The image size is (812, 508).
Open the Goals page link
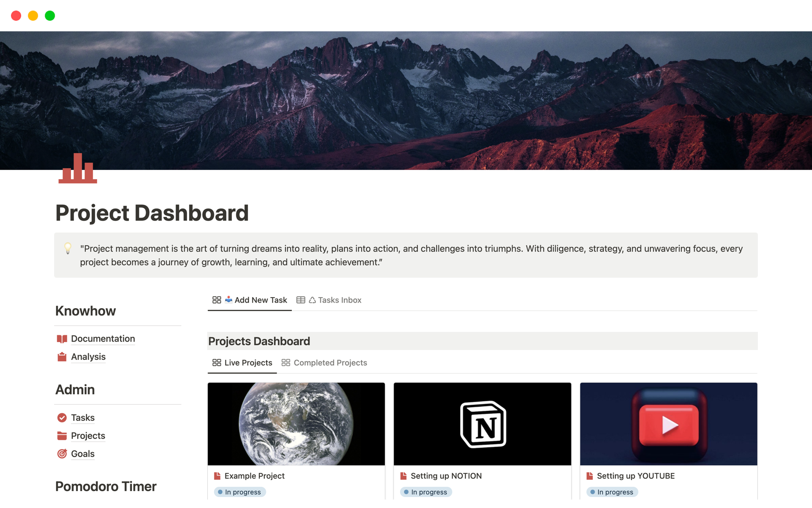(82, 454)
